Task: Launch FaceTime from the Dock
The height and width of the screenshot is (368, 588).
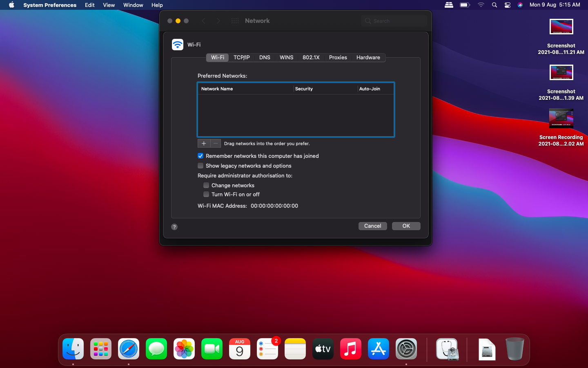Action: (212, 349)
